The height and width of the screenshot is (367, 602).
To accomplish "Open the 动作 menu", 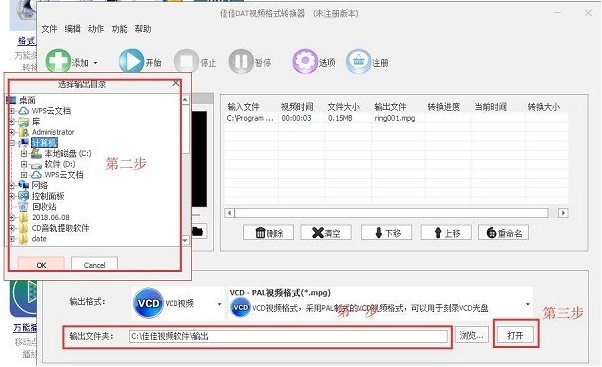I will coord(96,29).
